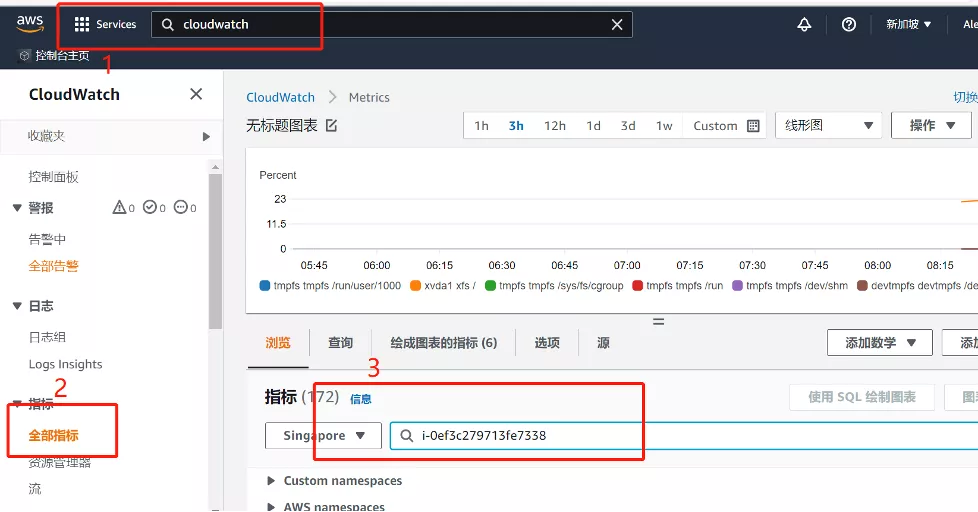This screenshot has height=512, width=978.
Task: Select the 12h time range
Action: click(x=554, y=126)
